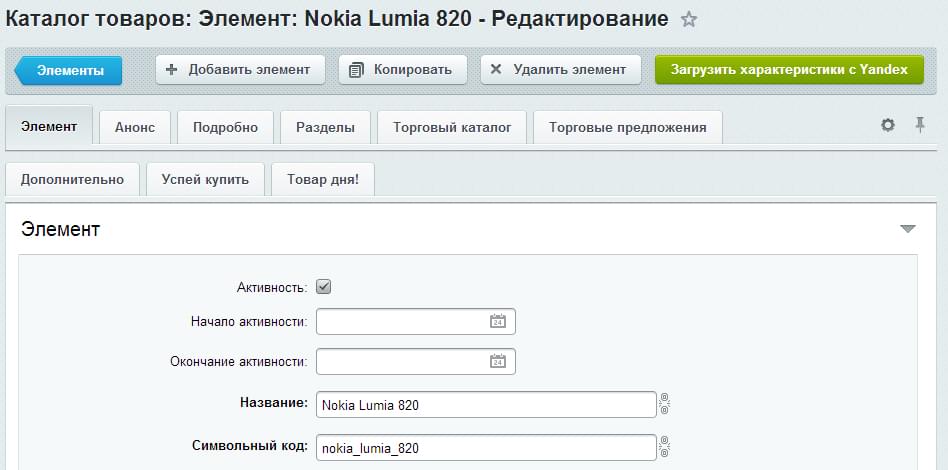Select the Элемент tab
This screenshot has width=948, height=470.
click(49, 126)
